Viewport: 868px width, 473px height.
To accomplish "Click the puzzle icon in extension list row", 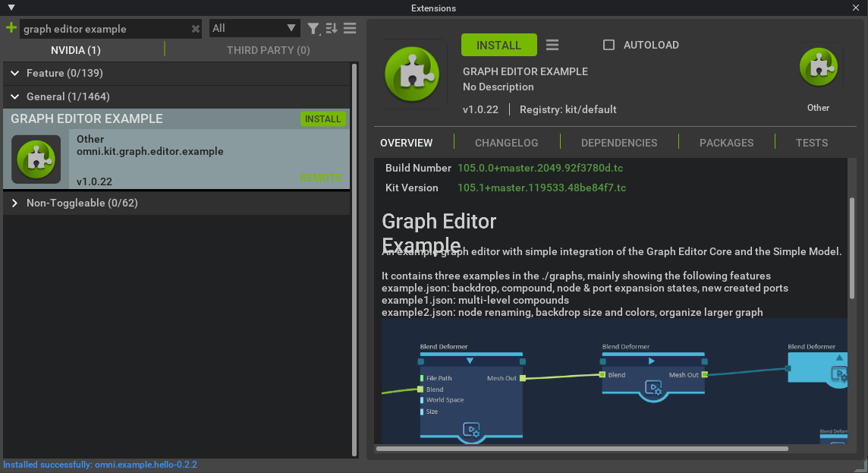I will [x=36, y=159].
